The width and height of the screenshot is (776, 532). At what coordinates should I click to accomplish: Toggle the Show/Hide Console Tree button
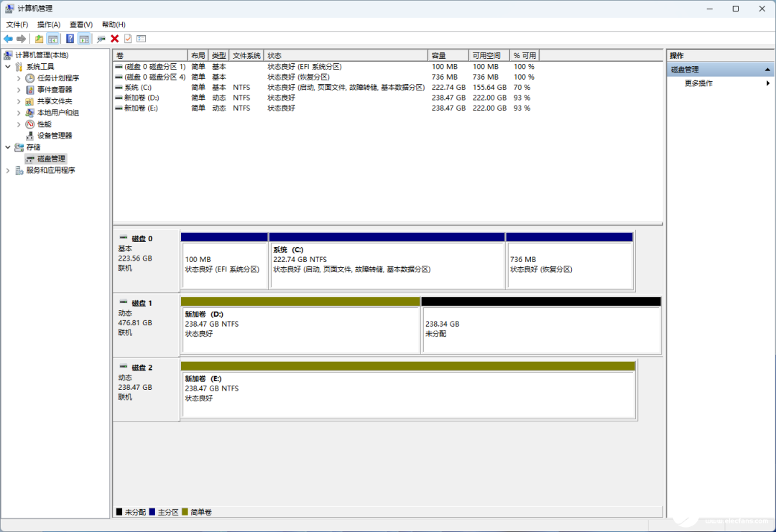click(52, 39)
